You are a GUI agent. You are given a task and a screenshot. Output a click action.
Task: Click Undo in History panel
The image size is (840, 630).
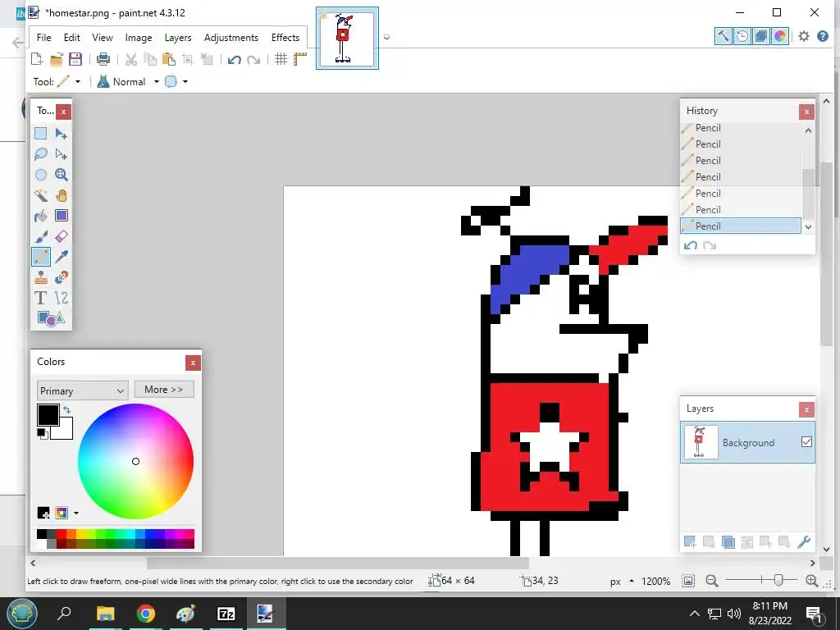point(691,245)
